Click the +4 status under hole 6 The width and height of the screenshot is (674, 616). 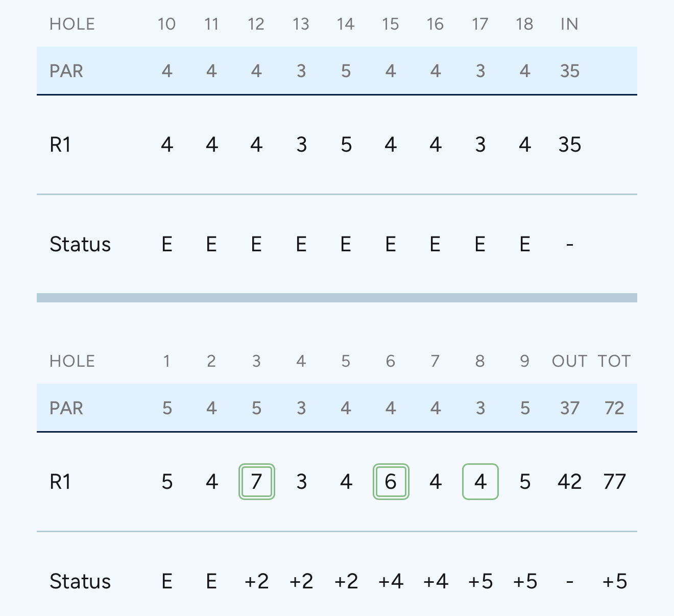click(391, 581)
